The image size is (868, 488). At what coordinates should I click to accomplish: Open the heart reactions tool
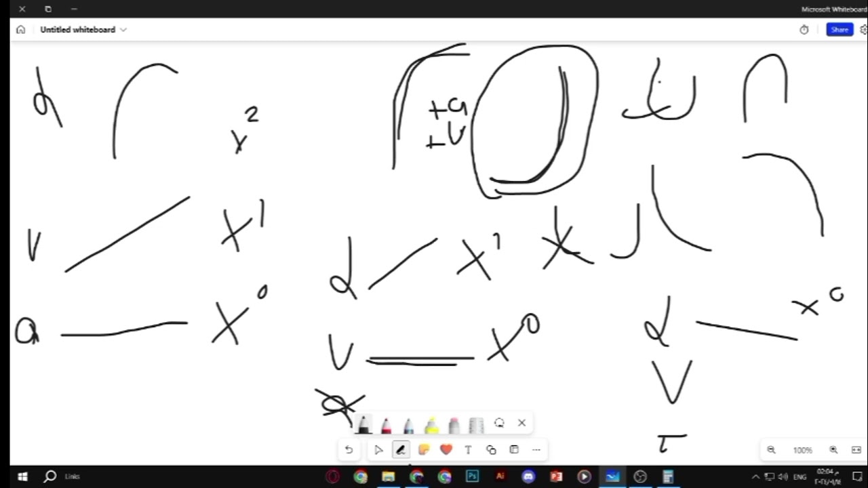(x=446, y=449)
